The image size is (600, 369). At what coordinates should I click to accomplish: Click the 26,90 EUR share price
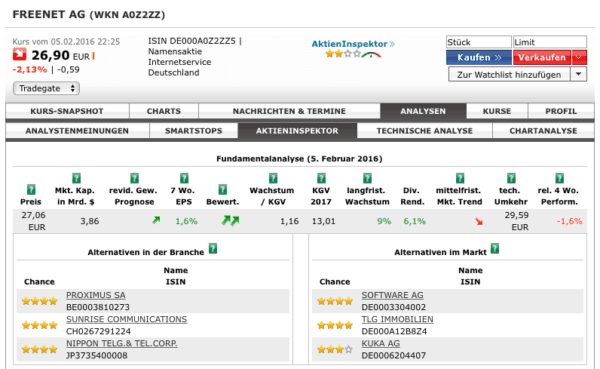point(60,56)
